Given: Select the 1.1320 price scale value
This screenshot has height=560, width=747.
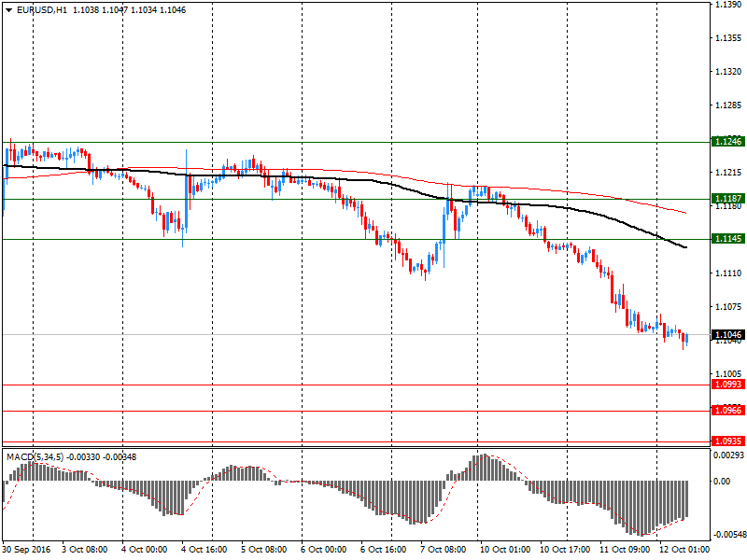Looking at the screenshot, I should [728, 72].
